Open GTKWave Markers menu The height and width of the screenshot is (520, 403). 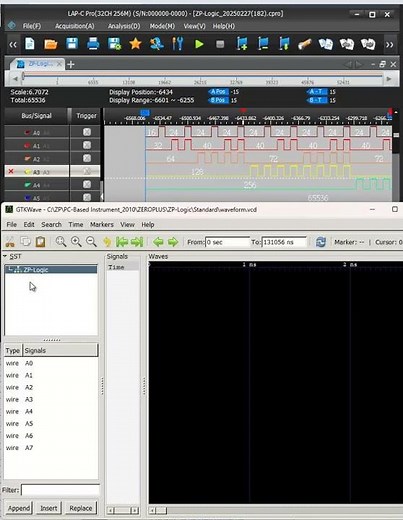coord(102,225)
